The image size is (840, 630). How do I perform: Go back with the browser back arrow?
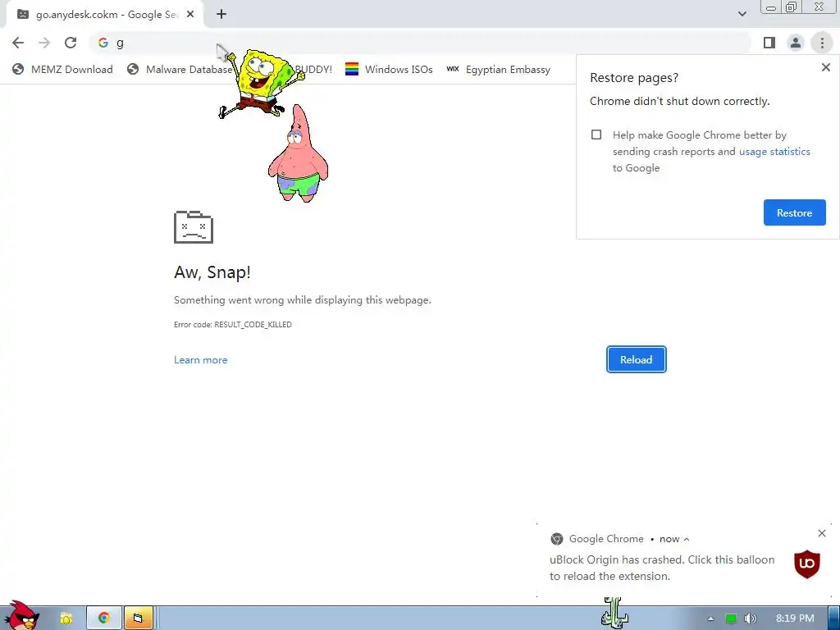pos(18,43)
